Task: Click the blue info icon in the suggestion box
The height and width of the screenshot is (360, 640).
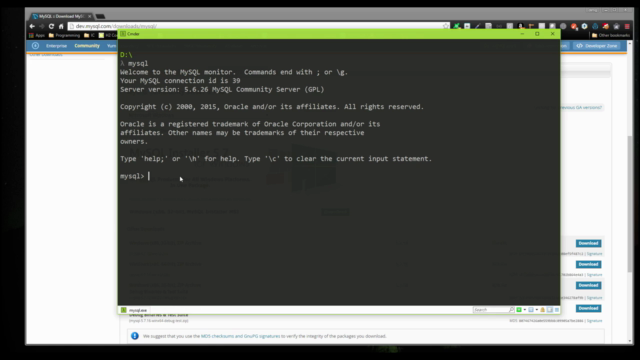Action: (x=135, y=336)
